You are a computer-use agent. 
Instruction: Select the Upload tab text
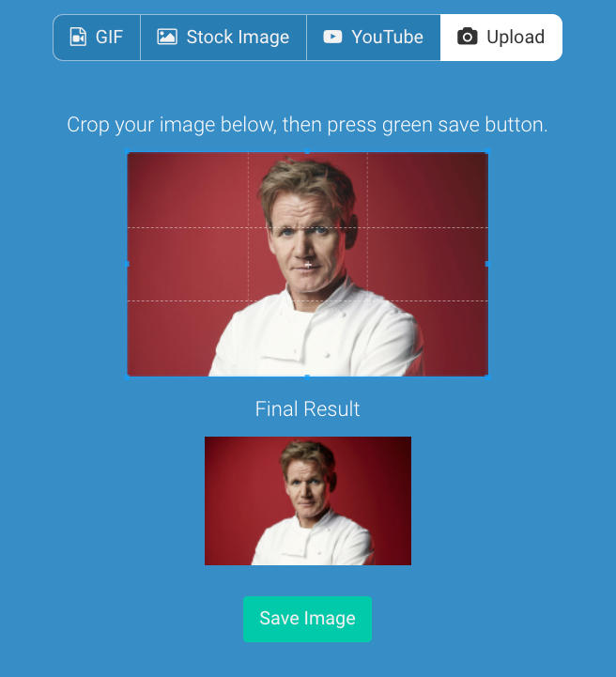[516, 38]
